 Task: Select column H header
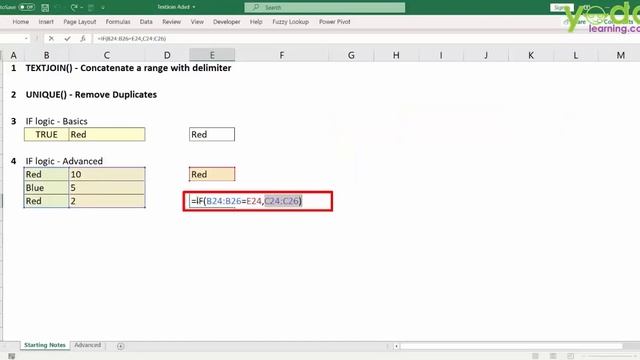(x=396, y=55)
